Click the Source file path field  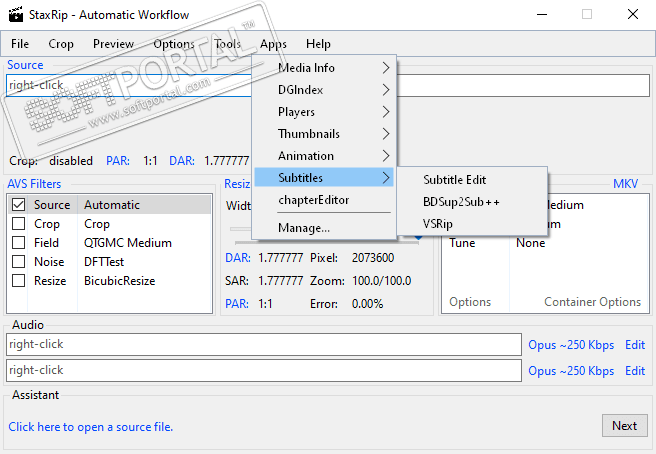pos(328,85)
